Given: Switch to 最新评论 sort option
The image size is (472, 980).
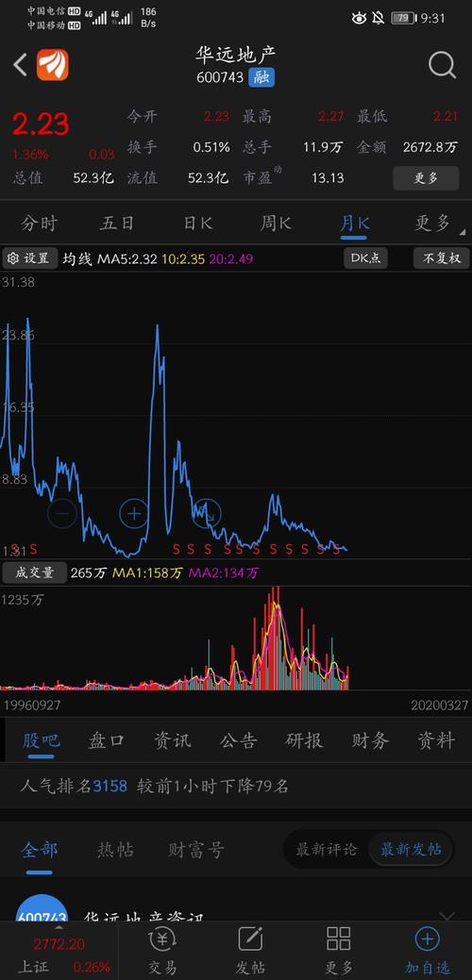Looking at the screenshot, I should (327, 850).
